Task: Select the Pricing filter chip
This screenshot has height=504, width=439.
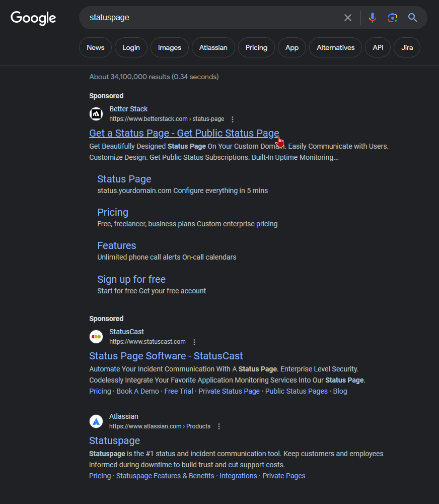Action: [x=256, y=47]
